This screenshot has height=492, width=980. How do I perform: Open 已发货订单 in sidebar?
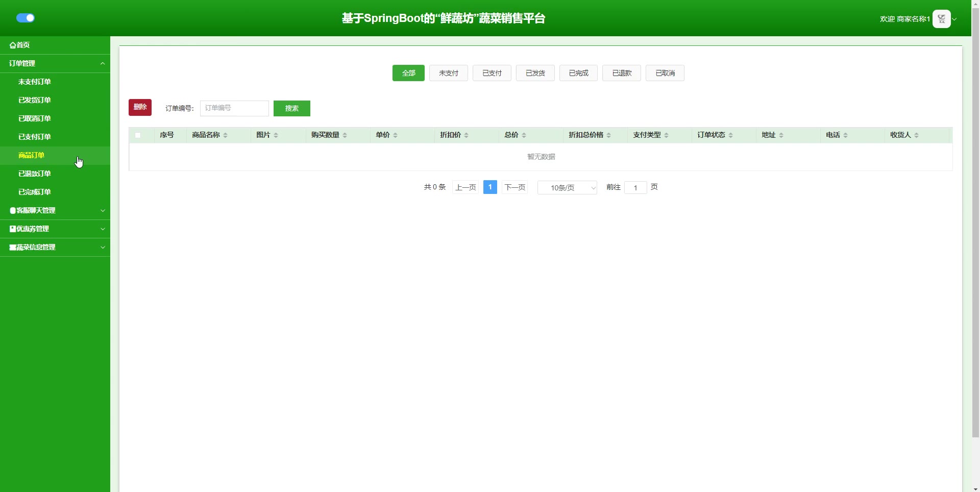(x=55, y=100)
